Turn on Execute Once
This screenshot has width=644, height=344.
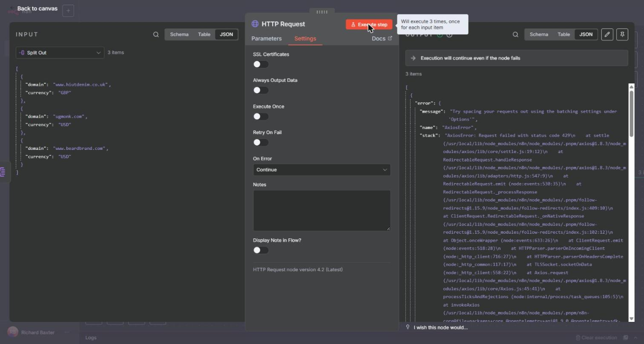coord(261,116)
